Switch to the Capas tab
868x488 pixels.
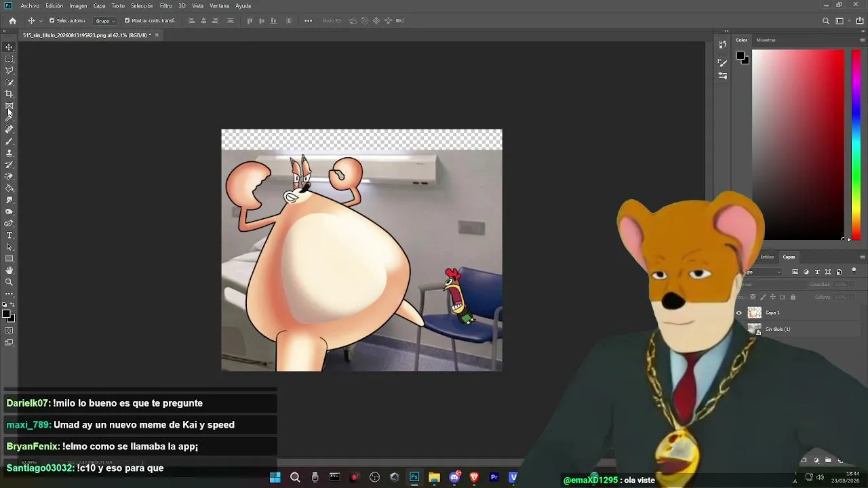coord(789,257)
